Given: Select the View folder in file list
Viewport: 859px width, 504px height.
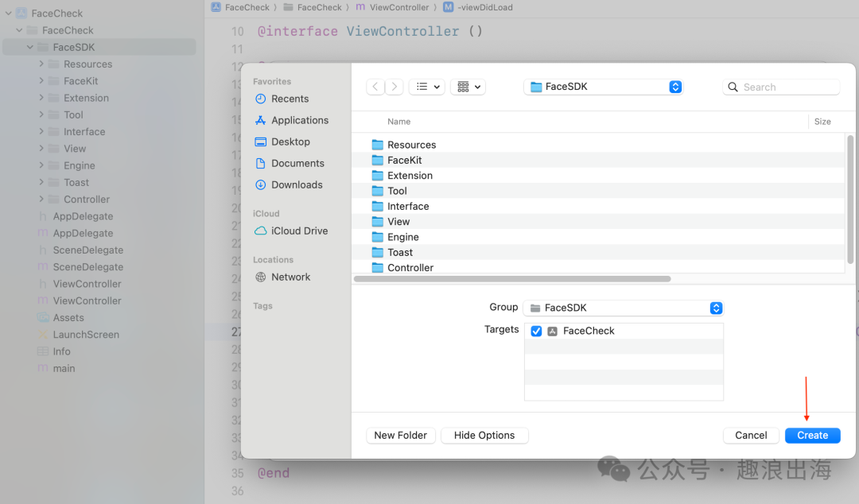Looking at the screenshot, I should [597, 221].
